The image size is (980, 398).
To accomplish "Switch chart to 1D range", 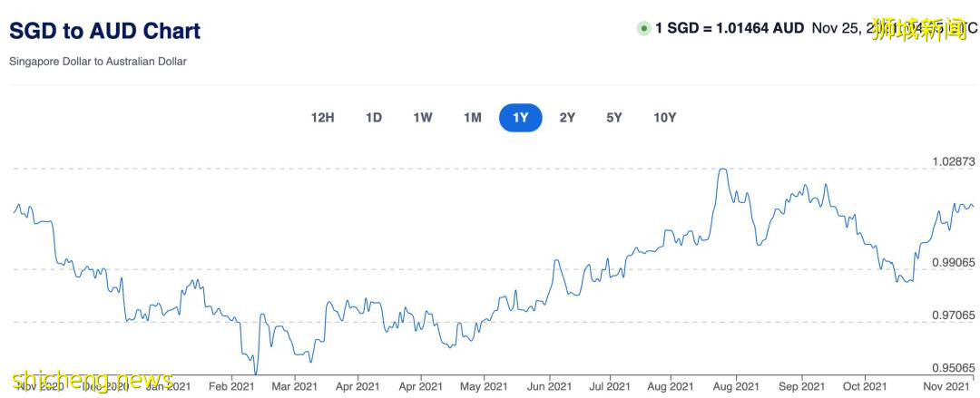I will (x=374, y=117).
